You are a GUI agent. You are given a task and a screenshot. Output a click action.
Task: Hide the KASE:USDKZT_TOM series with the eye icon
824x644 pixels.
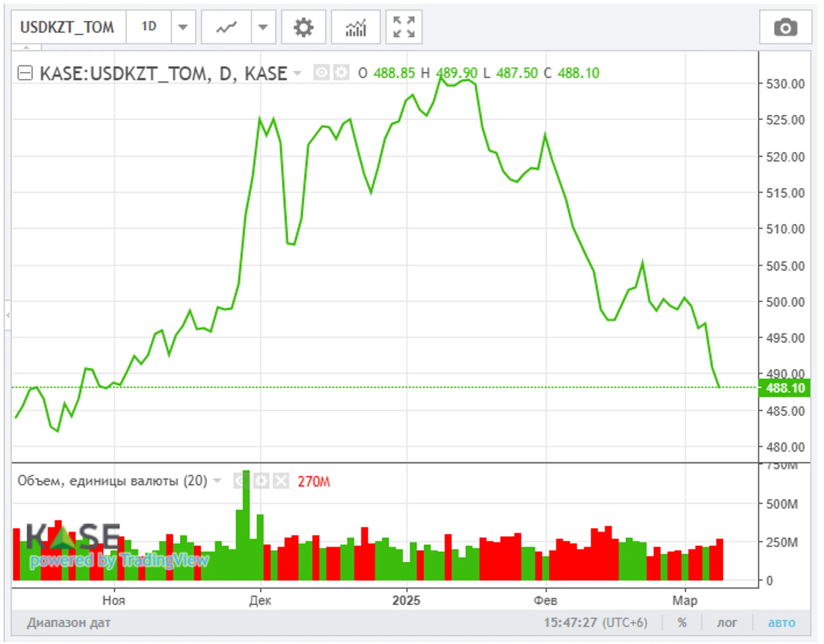[x=321, y=72]
